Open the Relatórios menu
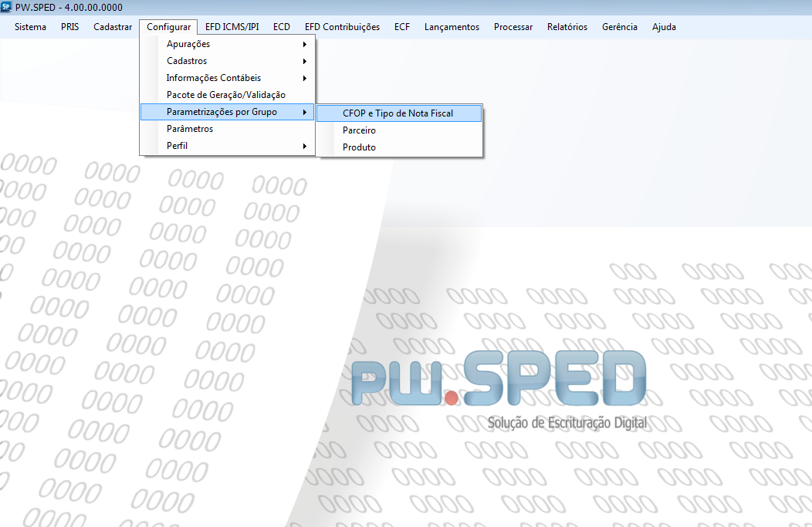The height and width of the screenshot is (527, 812). coord(567,27)
